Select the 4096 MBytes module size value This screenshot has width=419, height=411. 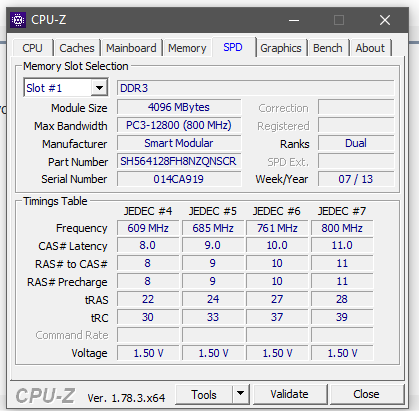pos(179,107)
